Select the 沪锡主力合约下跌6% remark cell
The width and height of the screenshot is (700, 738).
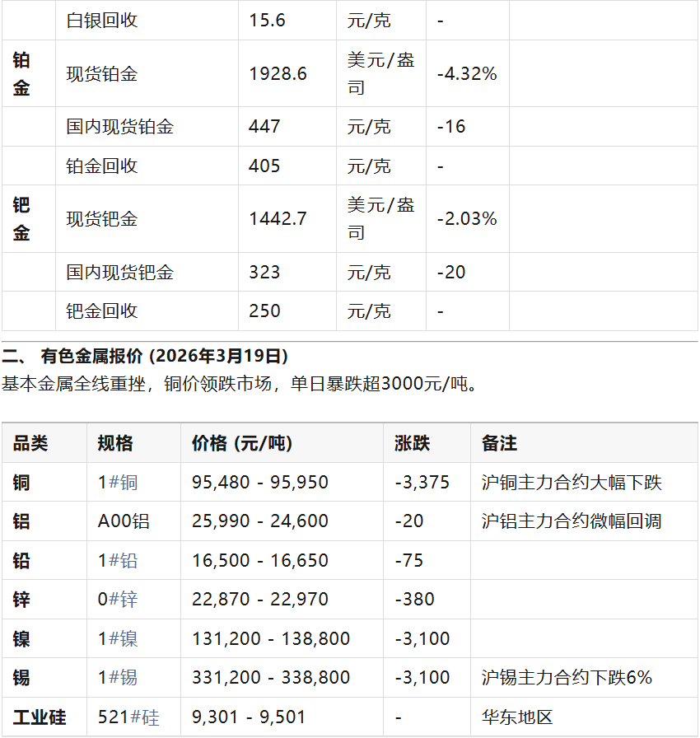(567, 678)
